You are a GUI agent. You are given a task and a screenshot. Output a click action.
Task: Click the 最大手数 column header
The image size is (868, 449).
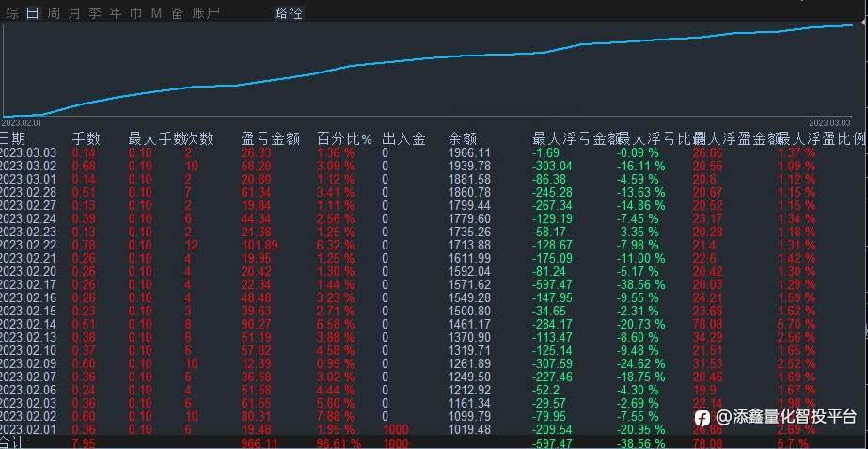coord(158,138)
